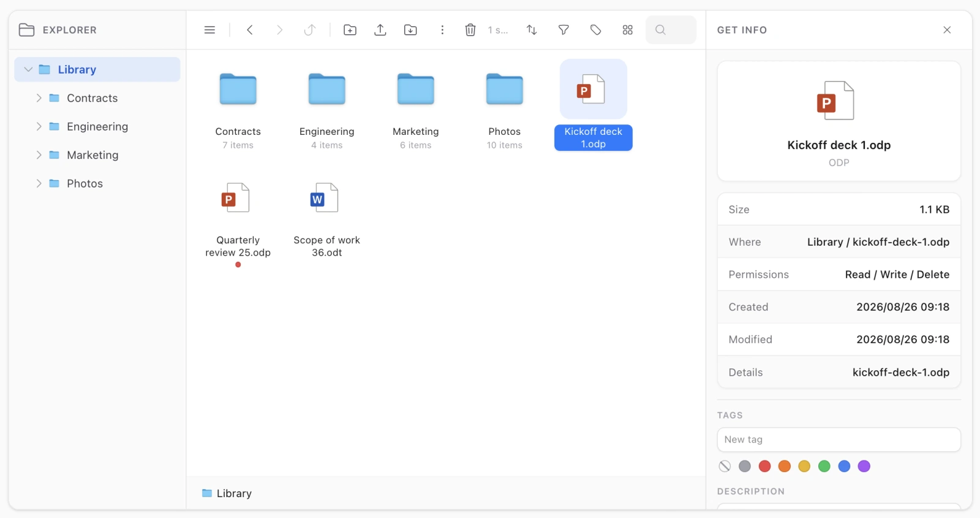980x518 pixels.
Task: Choose the no-color tag swatch
Action: coord(725,467)
